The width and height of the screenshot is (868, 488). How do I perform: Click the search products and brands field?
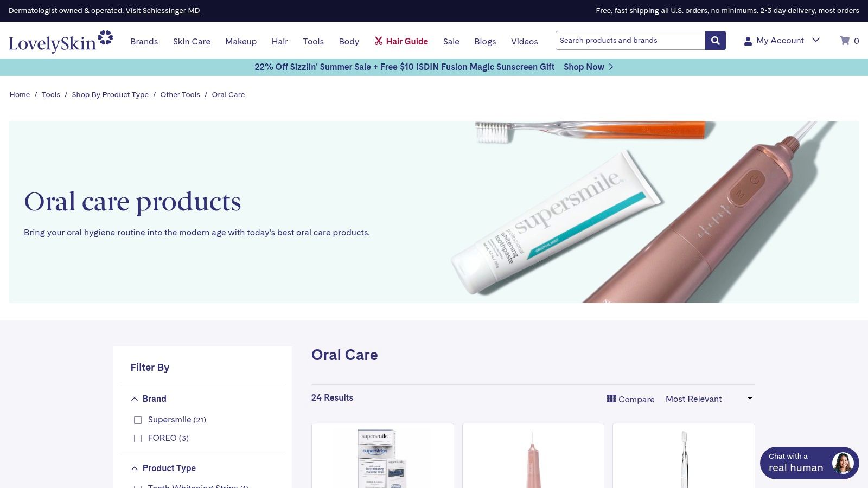630,41
